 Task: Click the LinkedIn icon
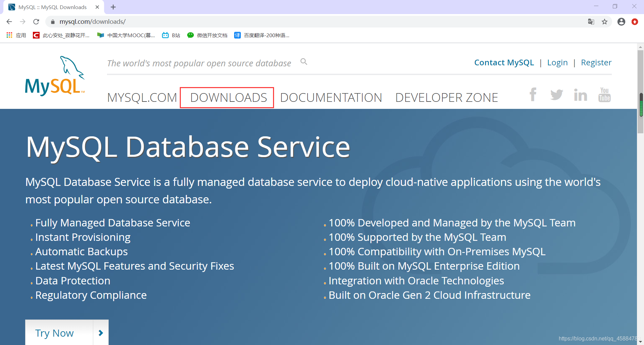pos(580,95)
